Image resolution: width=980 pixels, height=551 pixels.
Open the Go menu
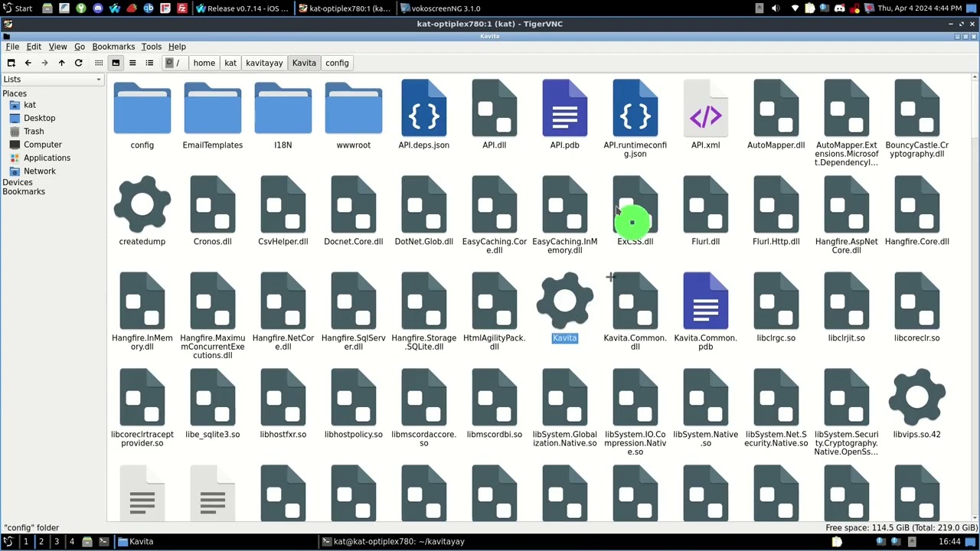point(80,47)
